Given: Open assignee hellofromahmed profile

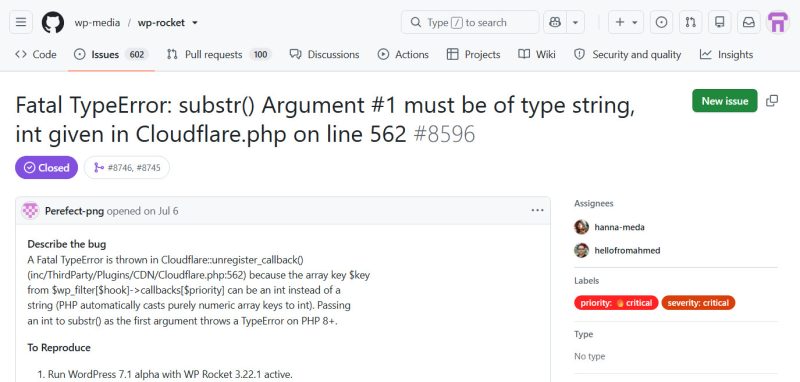Looking at the screenshot, I should [x=627, y=250].
